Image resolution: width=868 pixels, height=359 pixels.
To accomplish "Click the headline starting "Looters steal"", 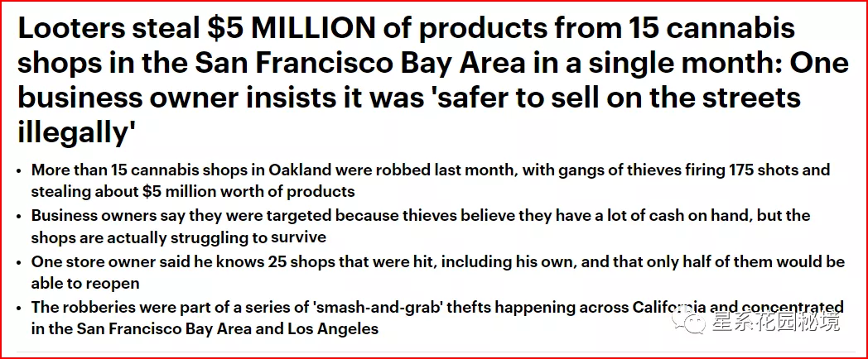I will click(x=406, y=80).
